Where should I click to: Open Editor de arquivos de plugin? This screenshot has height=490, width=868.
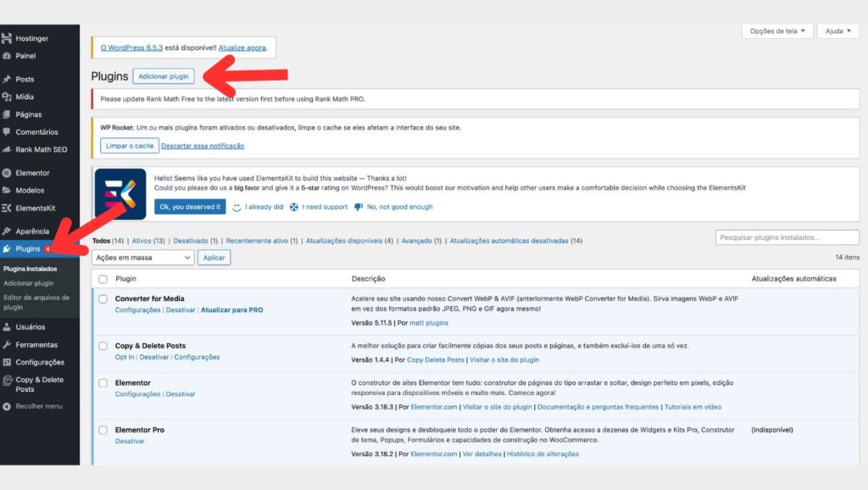click(36, 303)
